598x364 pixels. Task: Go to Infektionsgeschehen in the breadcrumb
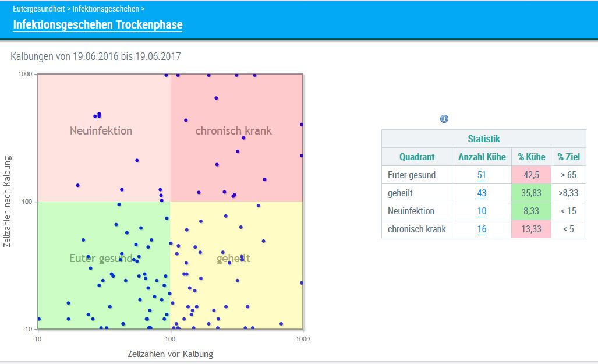[x=106, y=9]
